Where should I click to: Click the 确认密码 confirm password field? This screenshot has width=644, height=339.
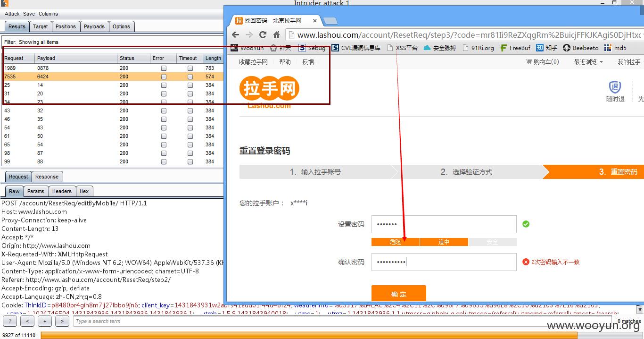click(x=444, y=262)
